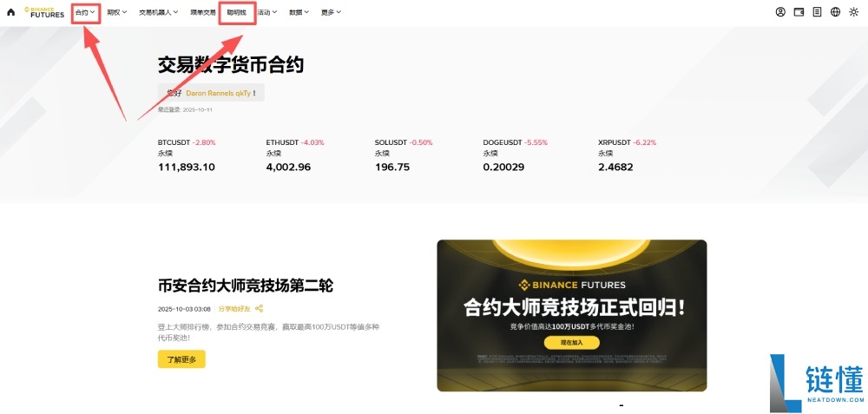
Task: Click the 了解更多 yellow button
Action: tap(181, 359)
